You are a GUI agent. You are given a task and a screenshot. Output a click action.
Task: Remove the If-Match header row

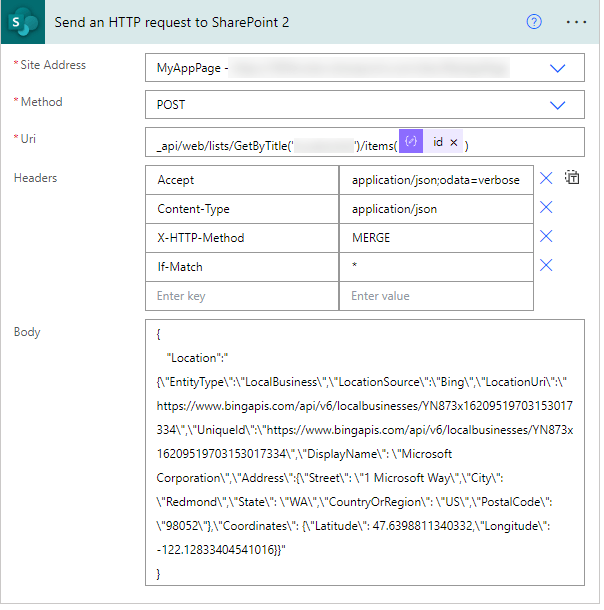pyautogui.click(x=546, y=265)
